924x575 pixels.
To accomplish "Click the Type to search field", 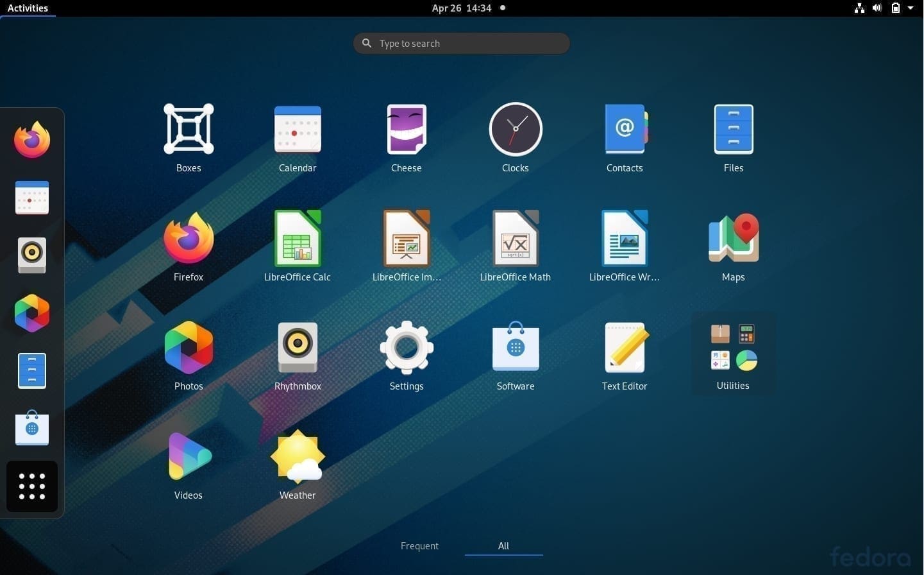I will [462, 43].
